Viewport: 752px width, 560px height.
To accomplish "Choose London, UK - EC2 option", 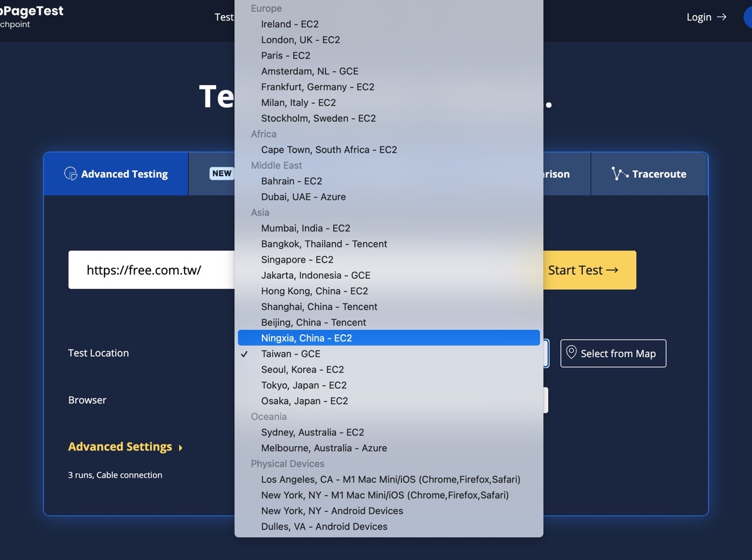I will [389, 40].
